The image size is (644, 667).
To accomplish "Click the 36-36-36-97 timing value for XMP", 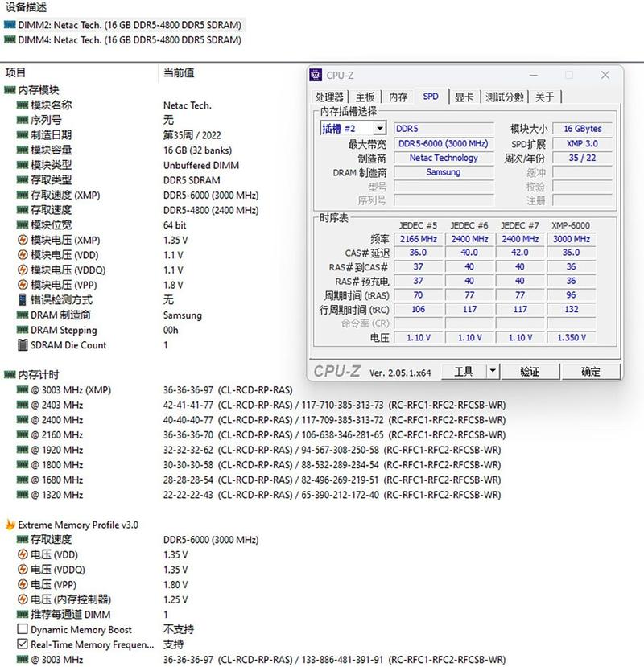I will tap(188, 390).
